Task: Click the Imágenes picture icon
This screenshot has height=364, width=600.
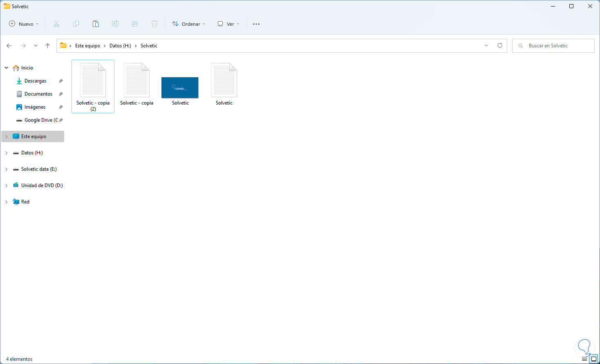Action: (x=19, y=107)
